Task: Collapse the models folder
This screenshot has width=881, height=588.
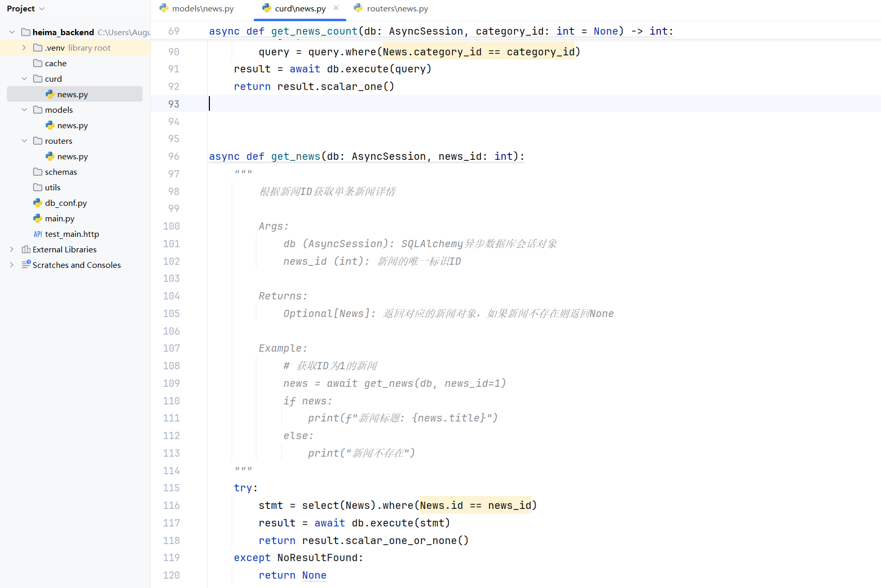Action: (24, 110)
